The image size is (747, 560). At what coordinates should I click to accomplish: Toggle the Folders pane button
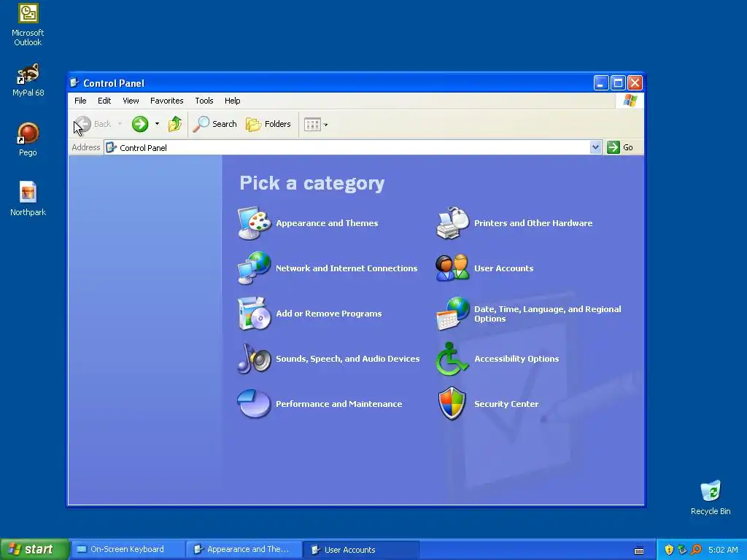(268, 124)
